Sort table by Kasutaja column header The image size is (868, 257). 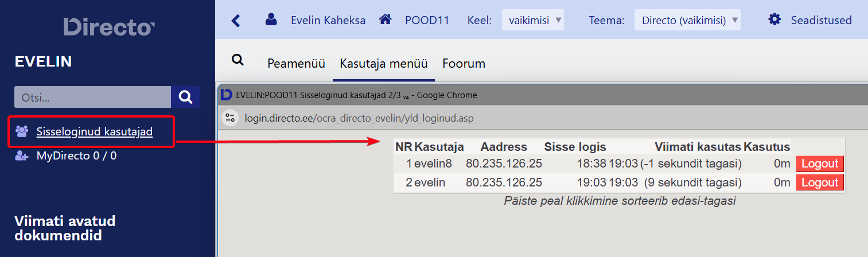[x=439, y=147]
